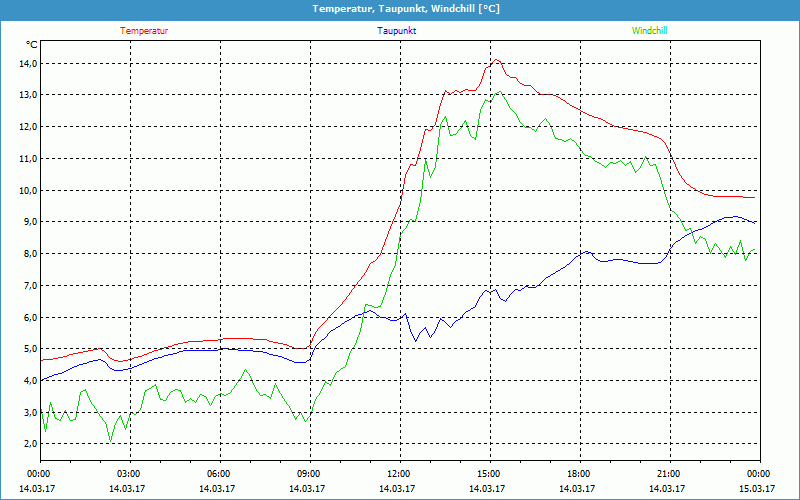This screenshot has height=500, width=800.
Task: Click the blue Taupunkt legend label
Action: click(396, 31)
